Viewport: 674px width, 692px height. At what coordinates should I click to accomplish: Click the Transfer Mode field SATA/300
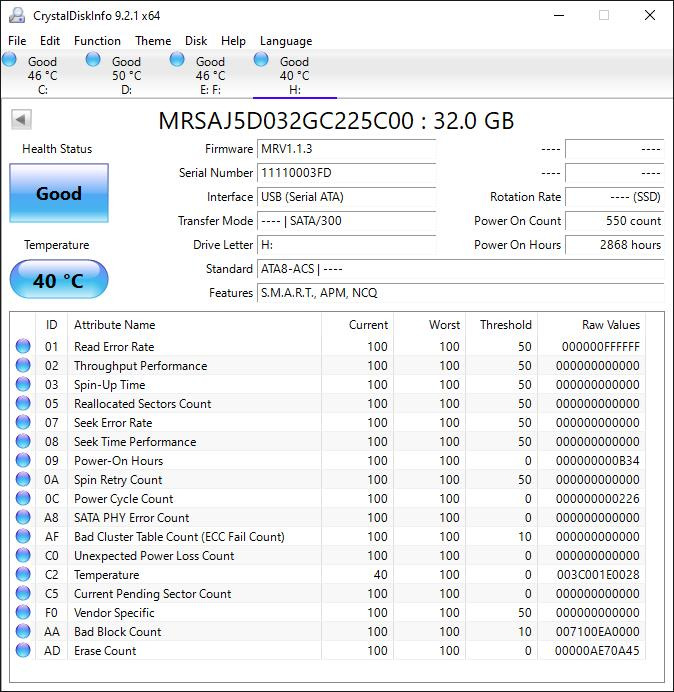346,221
